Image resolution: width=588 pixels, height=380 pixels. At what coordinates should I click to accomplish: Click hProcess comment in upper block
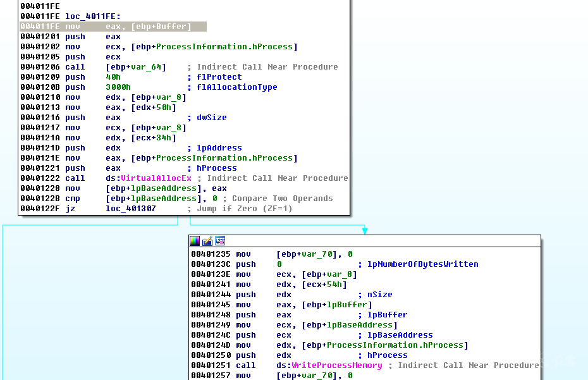(x=217, y=168)
